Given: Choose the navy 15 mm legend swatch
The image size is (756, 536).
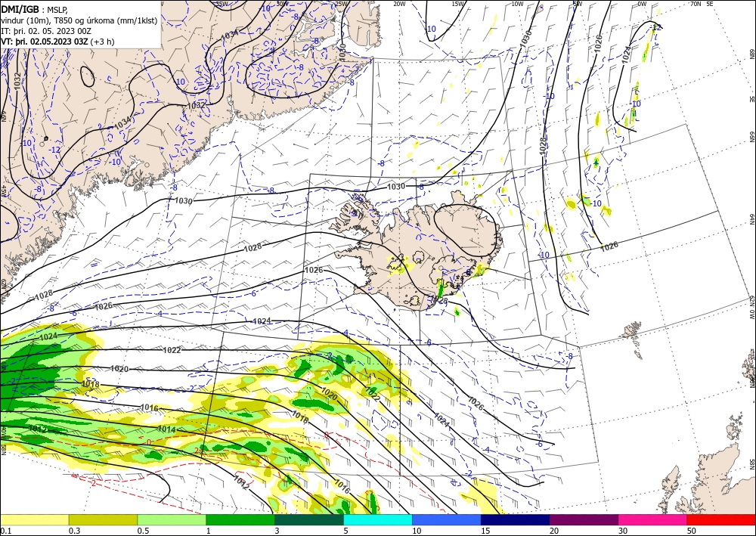Looking at the screenshot, I should point(516,519).
